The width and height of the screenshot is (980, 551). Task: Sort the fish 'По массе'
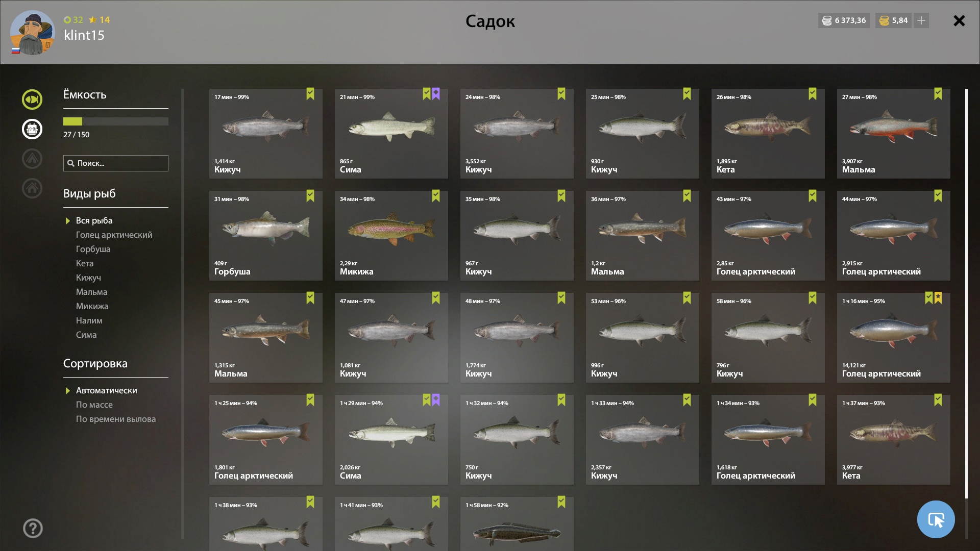pyautogui.click(x=94, y=405)
